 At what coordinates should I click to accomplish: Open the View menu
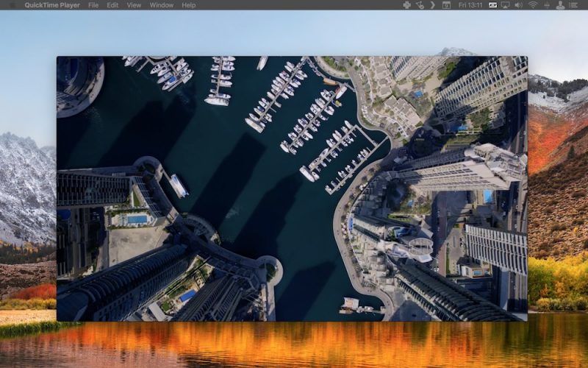click(x=134, y=5)
